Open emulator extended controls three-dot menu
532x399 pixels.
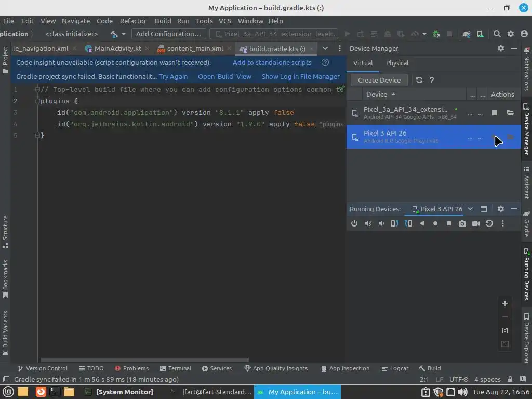point(503,223)
